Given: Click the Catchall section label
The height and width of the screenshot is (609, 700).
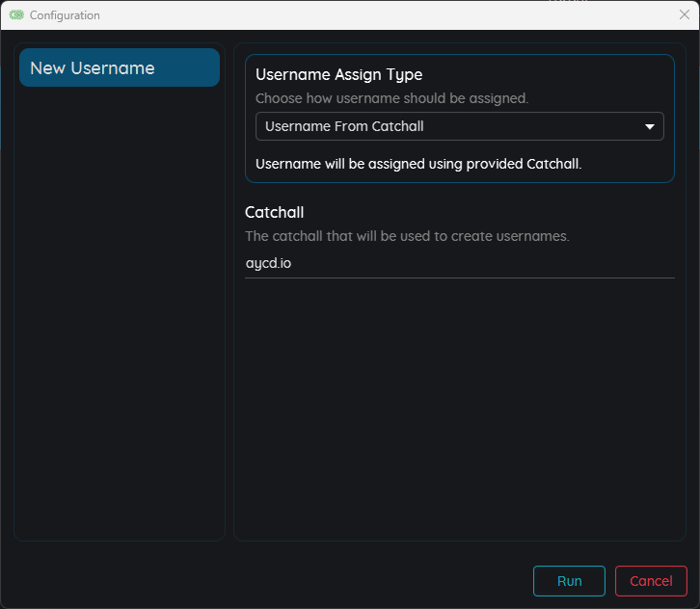Looking at the screenshot, I should click(x=275, y=212).
